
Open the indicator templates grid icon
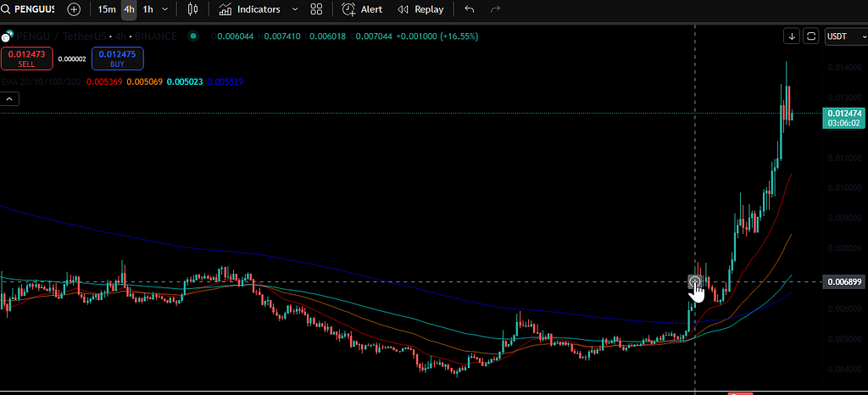(x=316, y=9)
